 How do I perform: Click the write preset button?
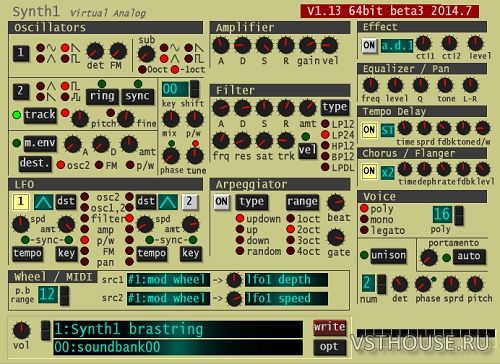tap(330, 327)
